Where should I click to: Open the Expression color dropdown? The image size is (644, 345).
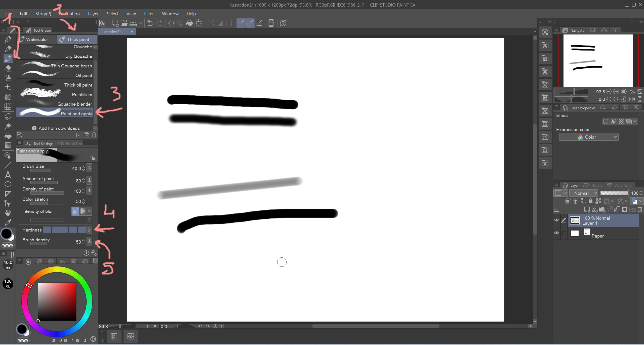click(589, 137)
